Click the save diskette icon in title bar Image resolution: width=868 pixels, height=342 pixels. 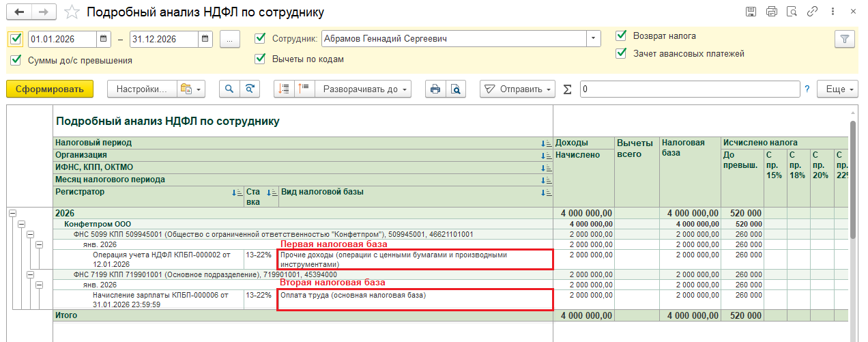(x=751, y=12)
